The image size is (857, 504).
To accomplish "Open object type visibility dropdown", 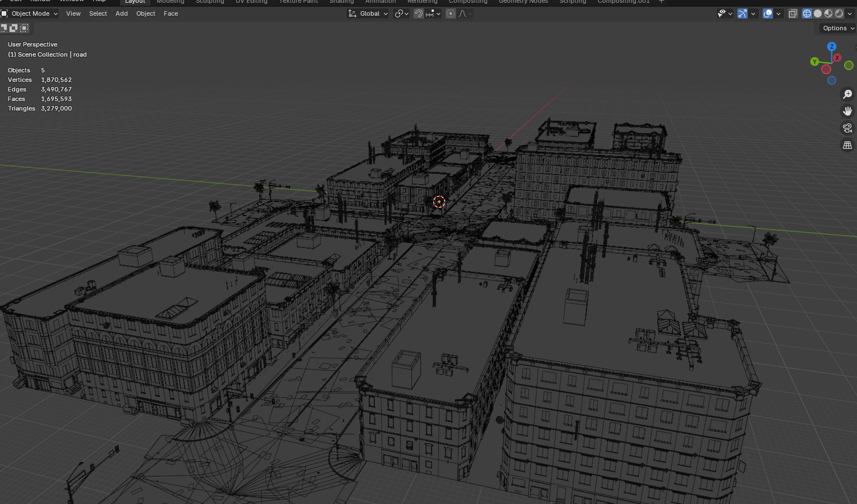I will coord(725,13).
